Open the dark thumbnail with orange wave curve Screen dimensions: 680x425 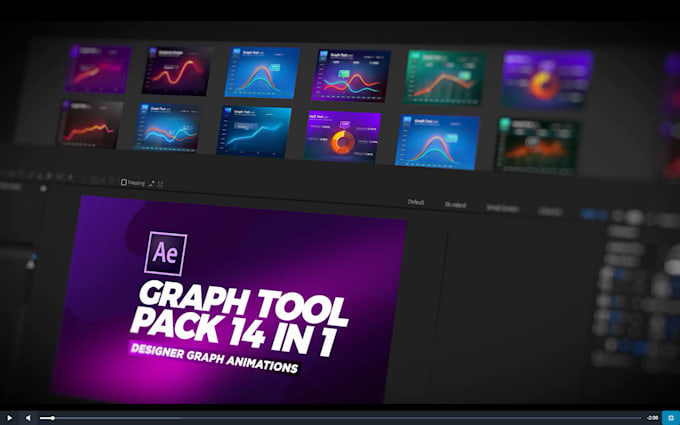click(177, 71)
